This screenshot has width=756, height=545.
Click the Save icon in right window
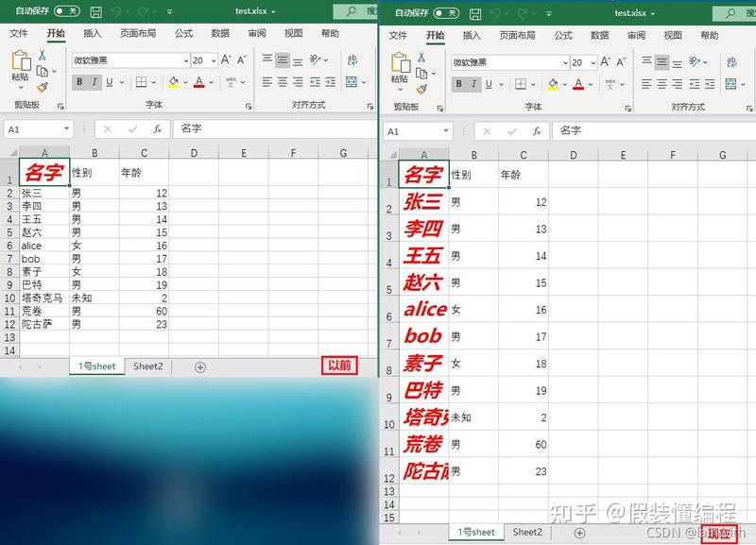coord(475,14)
